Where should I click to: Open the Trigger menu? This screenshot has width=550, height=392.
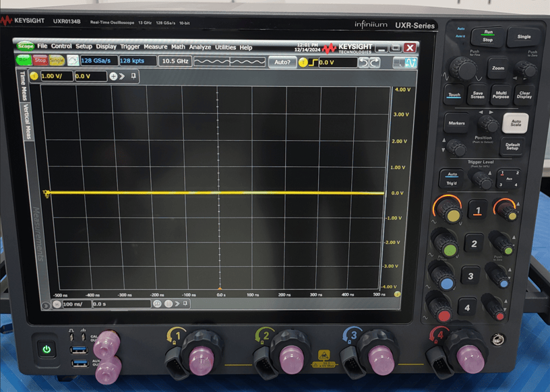(130, 46)
